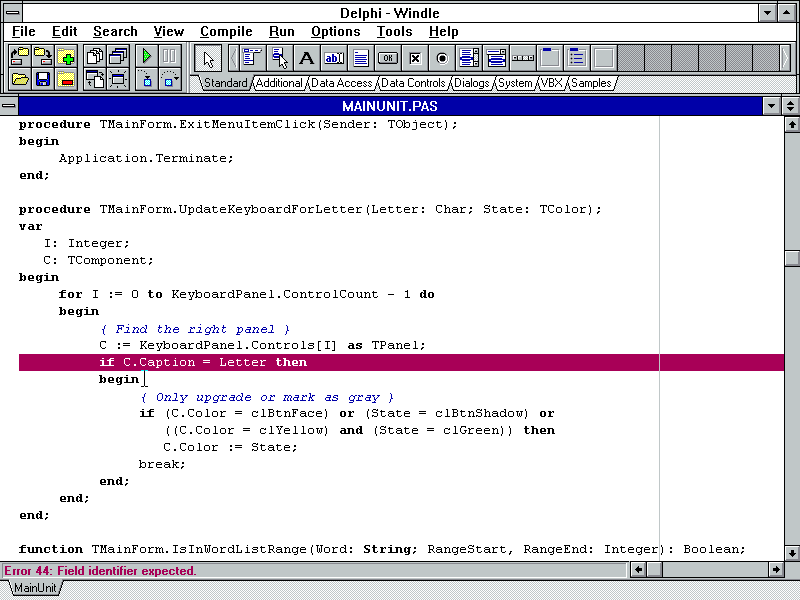Click the Trace Into debug icon
Viewport: 800px width, 600px height.
pos(146,80)
